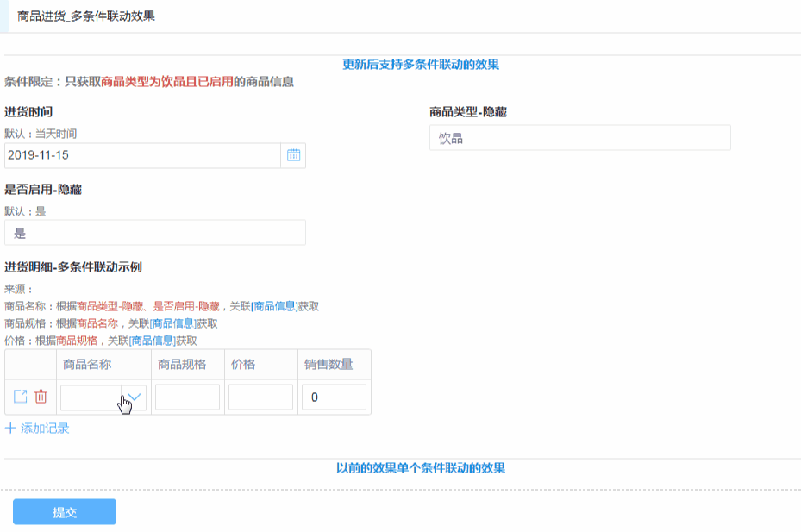Click the 商品进货_多条件联动效果 title tab
801x532 pixels.
click(x=86, y=16)
